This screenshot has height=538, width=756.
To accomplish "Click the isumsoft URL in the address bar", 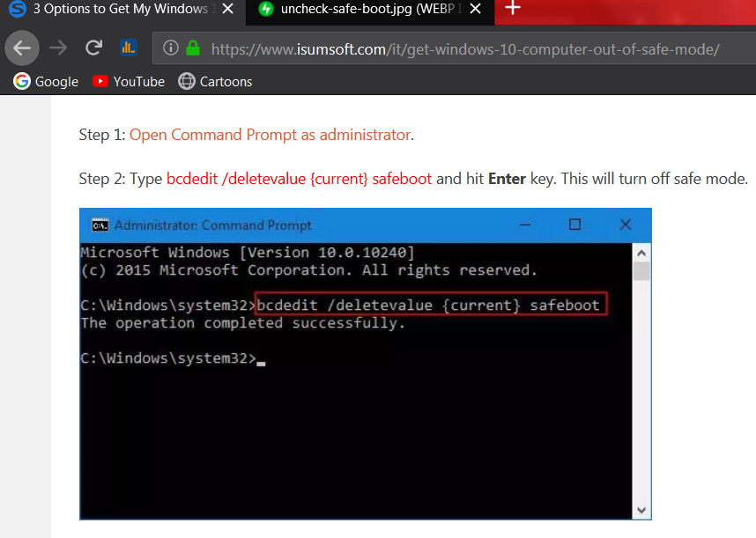I will tap(465, 49).
